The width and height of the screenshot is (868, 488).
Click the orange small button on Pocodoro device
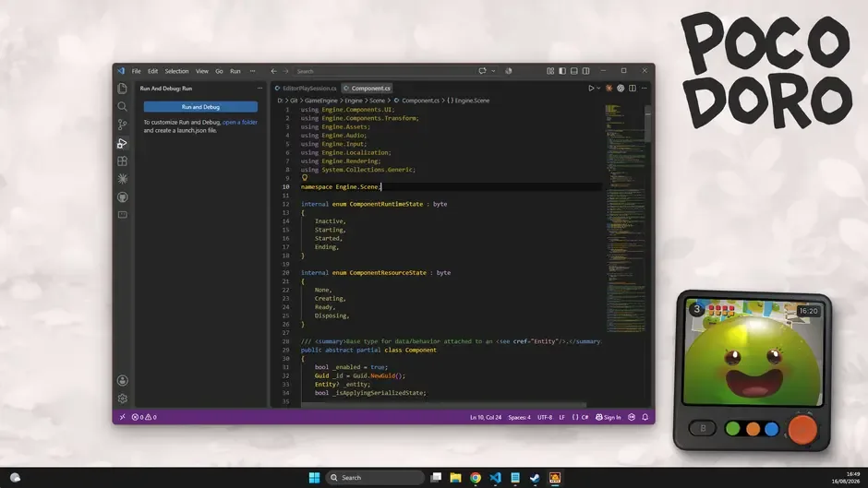point(753,428)
